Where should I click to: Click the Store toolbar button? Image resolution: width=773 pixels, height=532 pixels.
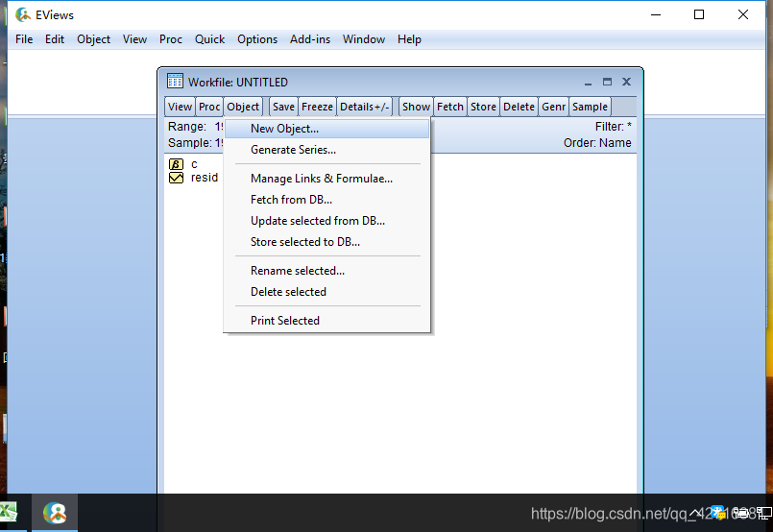[x=483, y=107]
